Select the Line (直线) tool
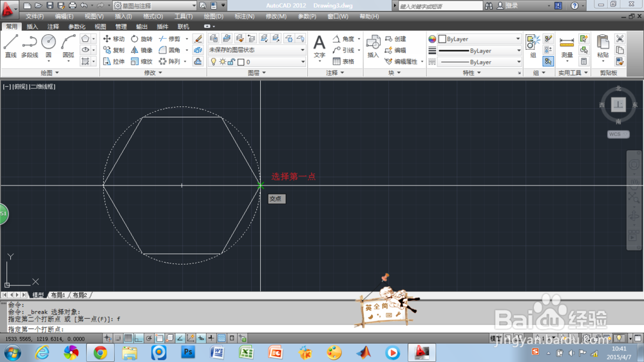 (11, 46)
